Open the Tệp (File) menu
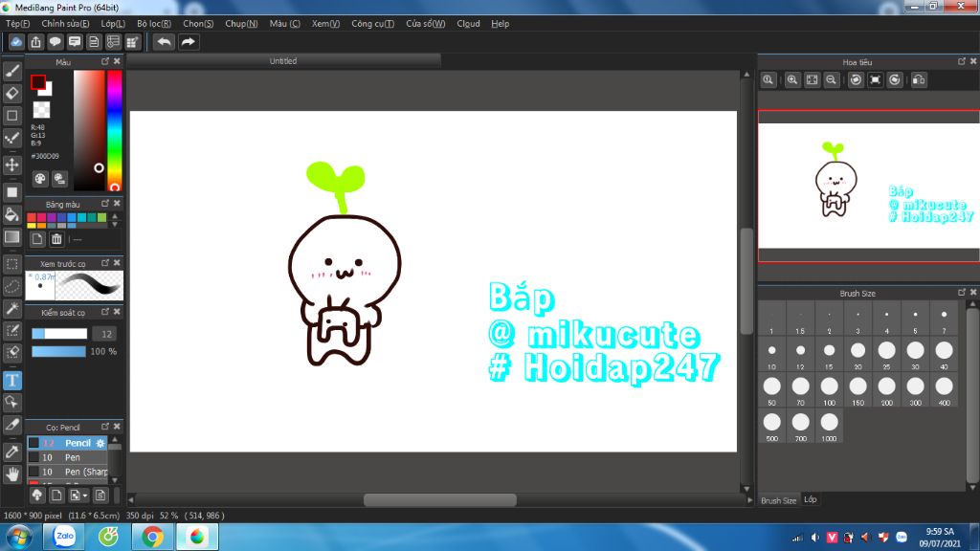Screen dimensions: 980x551 (17, 24)
